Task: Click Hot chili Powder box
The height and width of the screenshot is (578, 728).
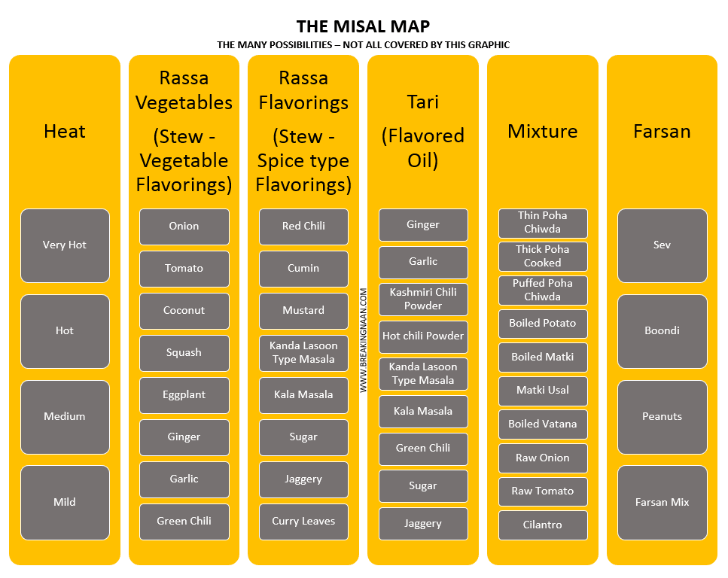Action: 423,336
